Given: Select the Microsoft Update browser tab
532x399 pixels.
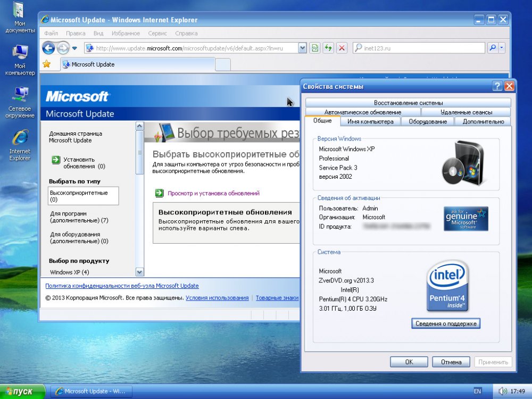Looking at the screenshot, I should click(x=138, y=64).
